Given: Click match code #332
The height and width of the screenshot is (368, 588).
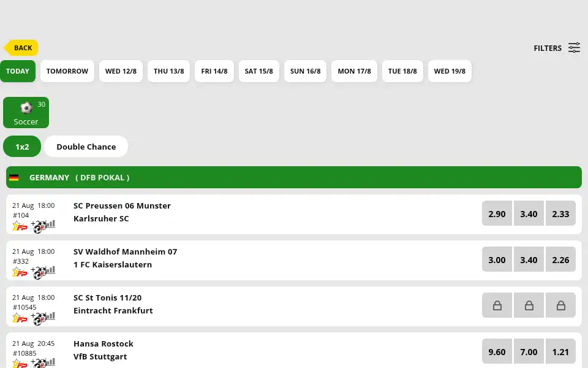Looking at the screenshot, I should coord(21,261).
